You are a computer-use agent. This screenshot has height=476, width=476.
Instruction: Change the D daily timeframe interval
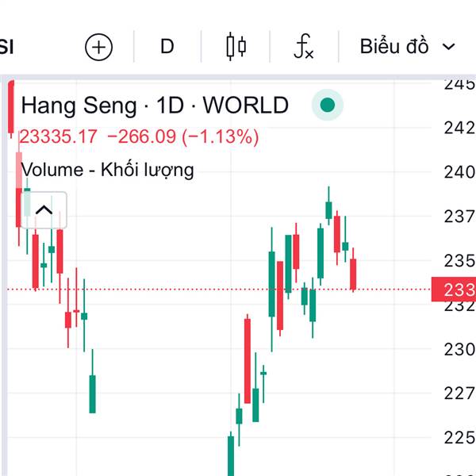167,47
